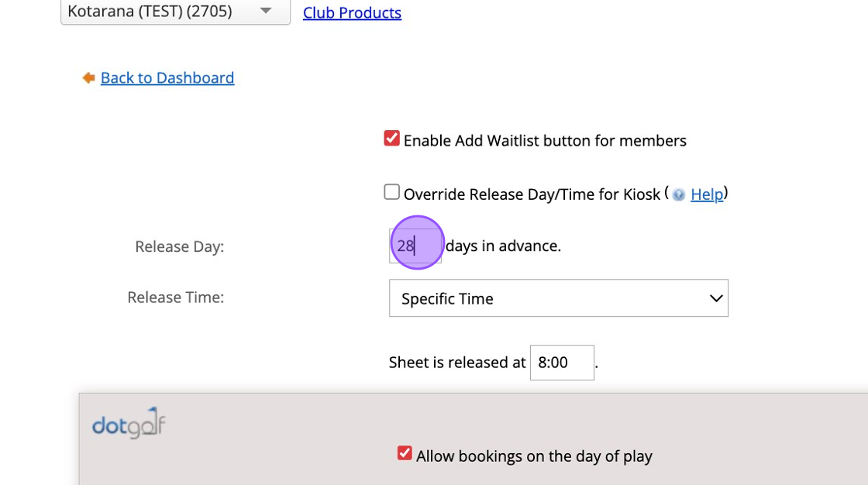Click the Release Time: label
This screenshot has height=485, width=868.
[175, 298]
